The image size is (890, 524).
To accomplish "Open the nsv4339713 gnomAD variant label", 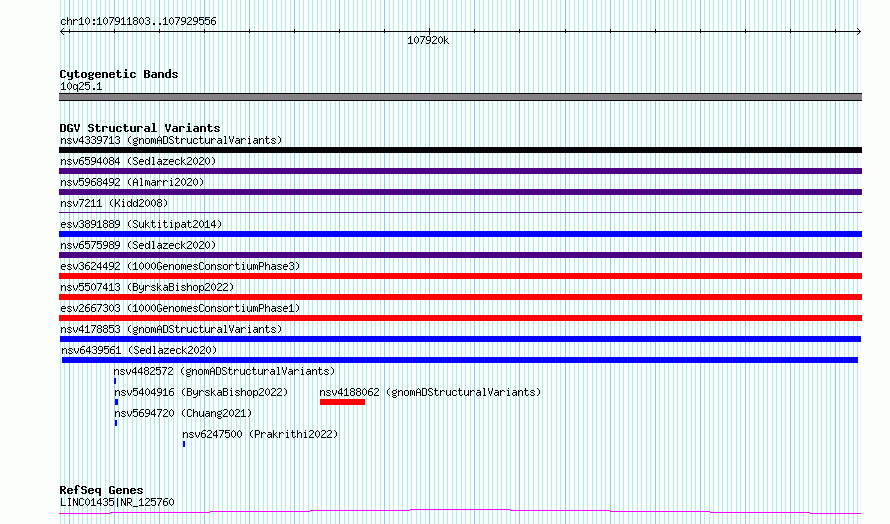I will (x=171, y=140).
